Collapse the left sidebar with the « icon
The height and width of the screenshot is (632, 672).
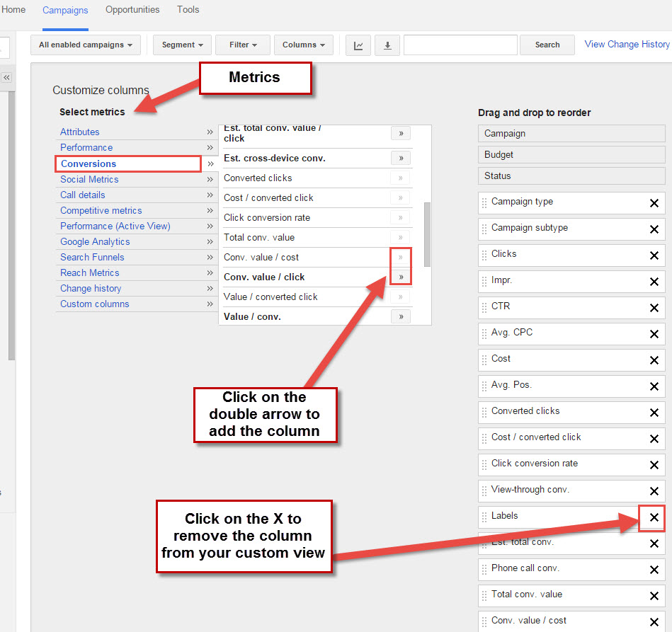(x=7, y=78)
